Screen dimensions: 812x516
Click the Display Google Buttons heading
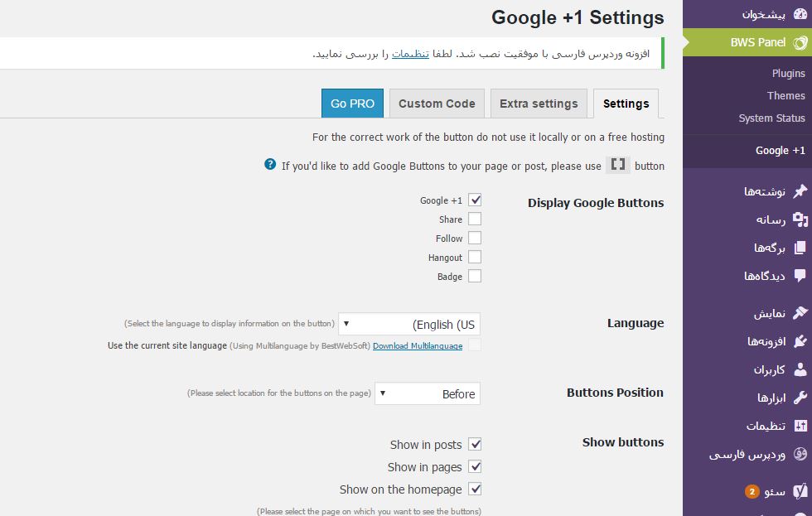596,203
